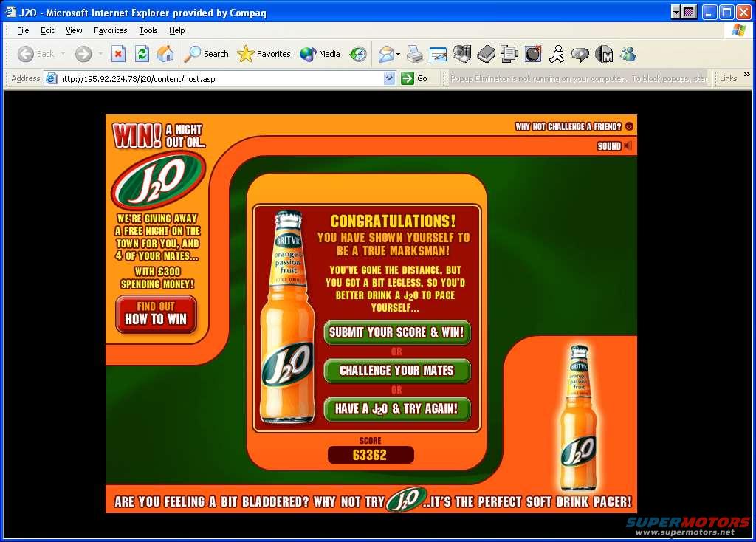Click the Stop loading toolbar icon

pos(118,54)
